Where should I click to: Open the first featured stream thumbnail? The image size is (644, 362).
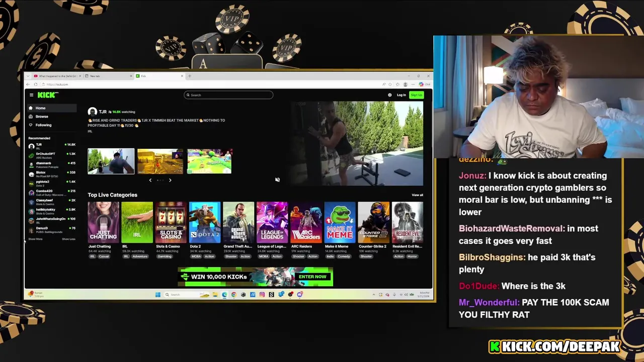click(x=111, y=161)
